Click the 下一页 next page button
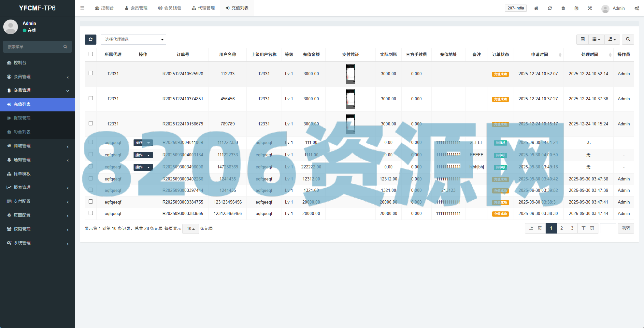The width and height of the screenshot is (644, 328). point(588,228)
